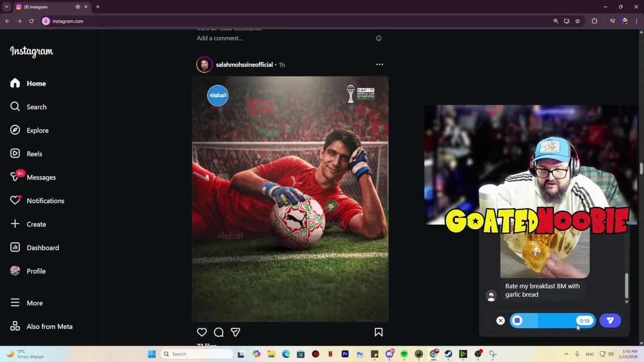Click the Windows taskbar search box
Viewport: 644px width, 362px height.
(196, 354)
